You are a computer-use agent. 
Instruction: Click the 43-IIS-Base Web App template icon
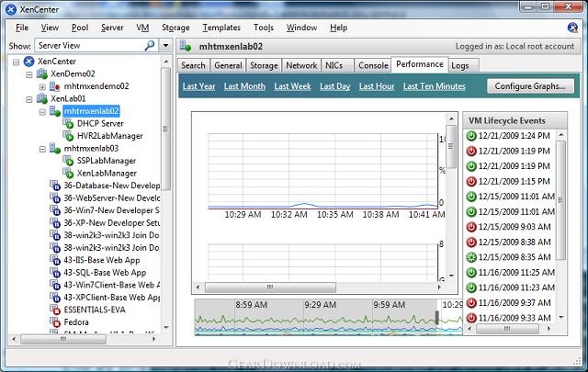(x=55, y=260)
